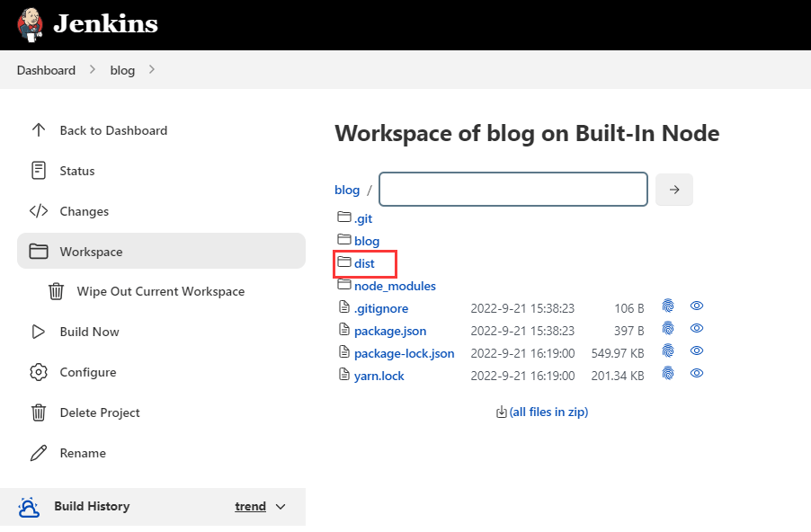Click the .git folder icon

pos(344,217)
